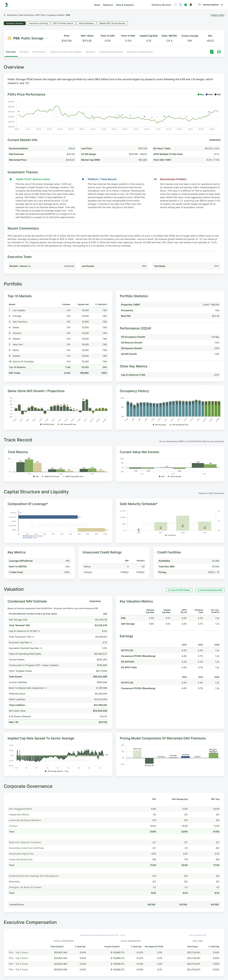Open the notifications bell
Screen dimensions: 228x980
click(x=191, y=5)
